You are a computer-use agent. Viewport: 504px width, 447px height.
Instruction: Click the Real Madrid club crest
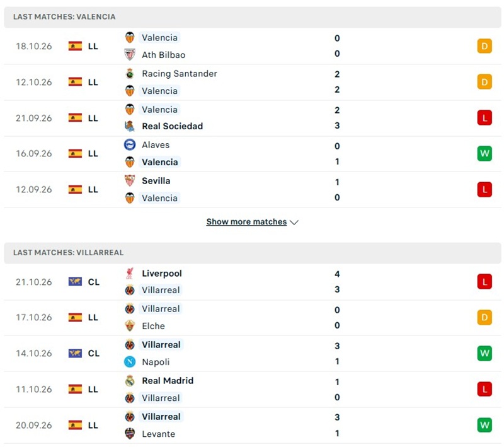(130, 381)
